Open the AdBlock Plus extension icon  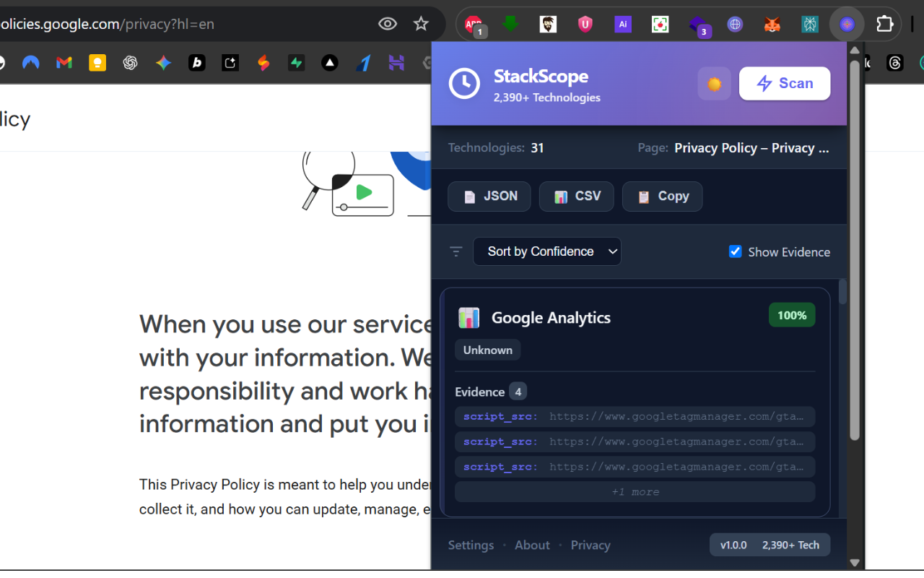click(x=474, y=25)
